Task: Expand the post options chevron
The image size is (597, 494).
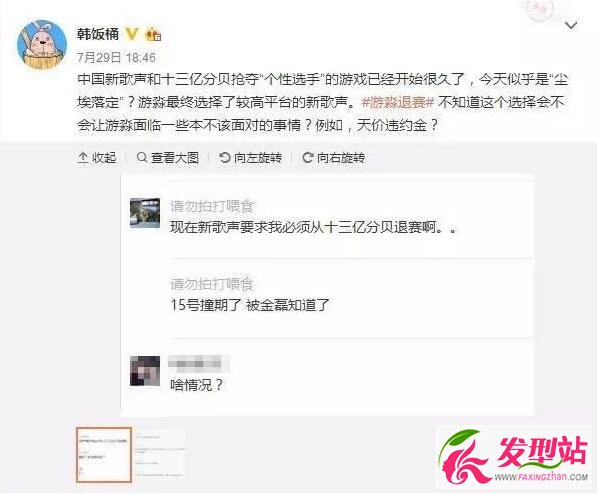Action: (571, 26)
